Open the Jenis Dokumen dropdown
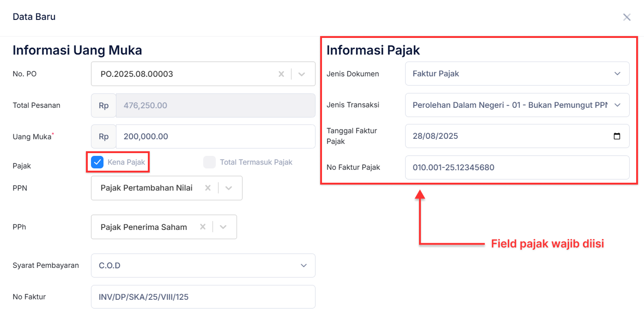644x309 pixels. click(618, 74)
